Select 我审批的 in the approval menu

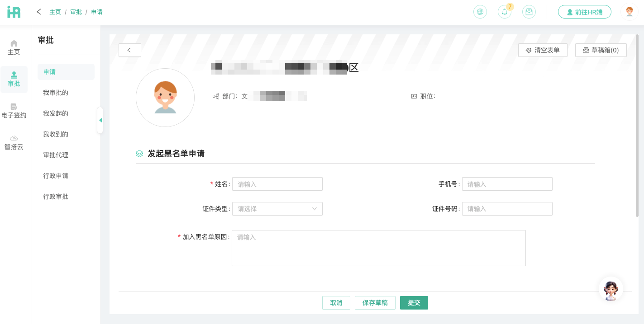coord(56,93)
